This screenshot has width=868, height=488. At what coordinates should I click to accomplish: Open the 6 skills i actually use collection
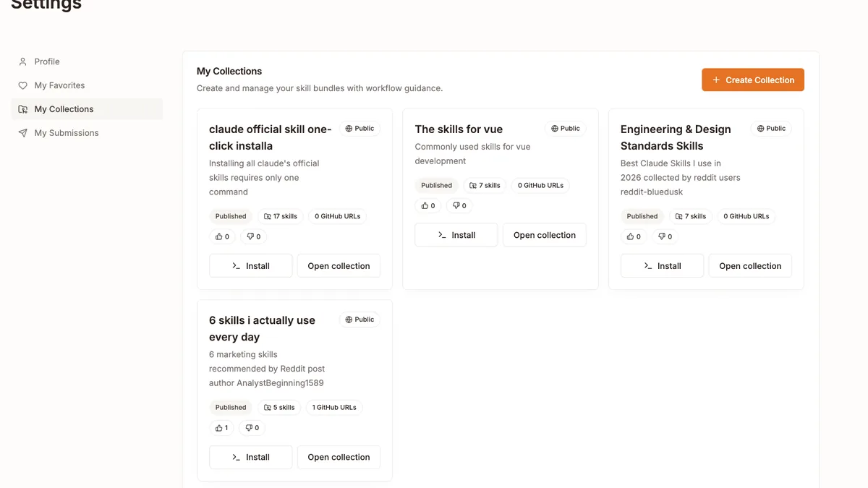coord(339,457)
